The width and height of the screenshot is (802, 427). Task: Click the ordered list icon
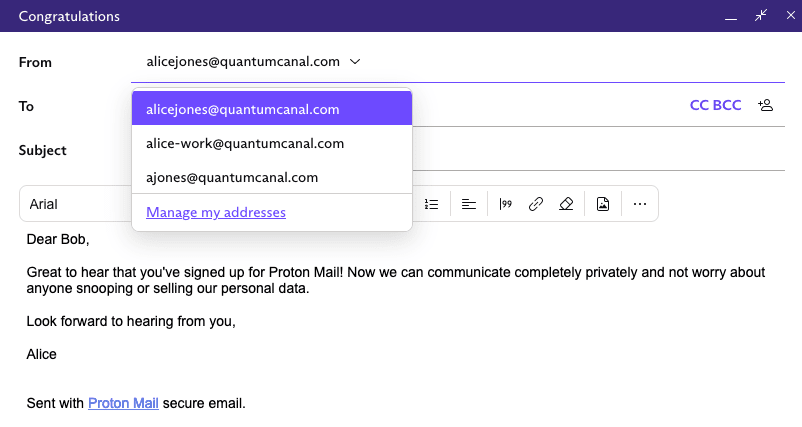pyautogui.click(x=431, y=204)
